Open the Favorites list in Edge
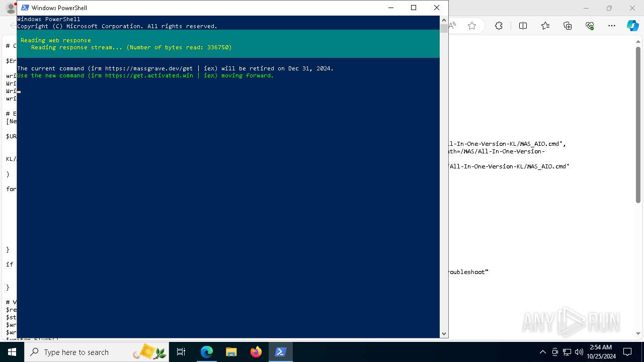The image size is (644, 362). (x=545, y=26)
